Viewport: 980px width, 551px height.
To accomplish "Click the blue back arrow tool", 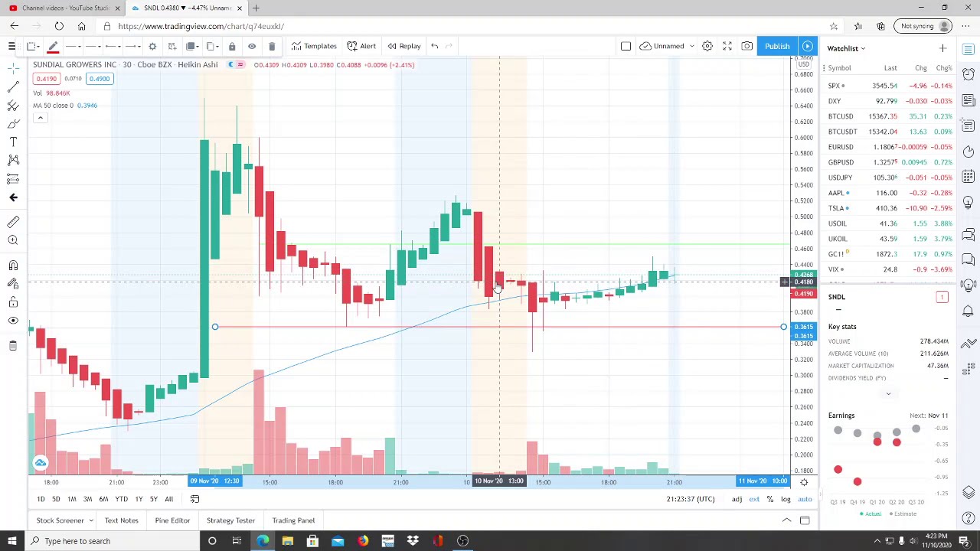I will coord(13,197).
